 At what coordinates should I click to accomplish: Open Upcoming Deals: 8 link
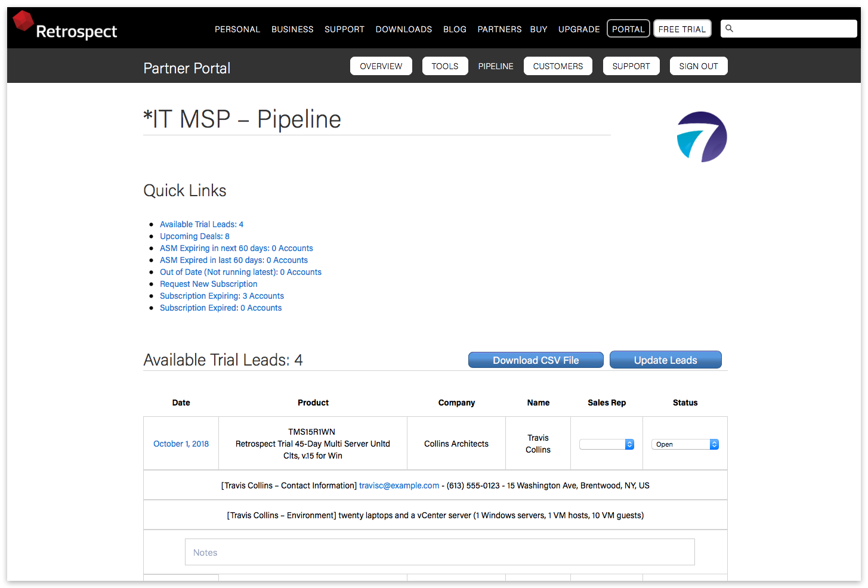194,236
